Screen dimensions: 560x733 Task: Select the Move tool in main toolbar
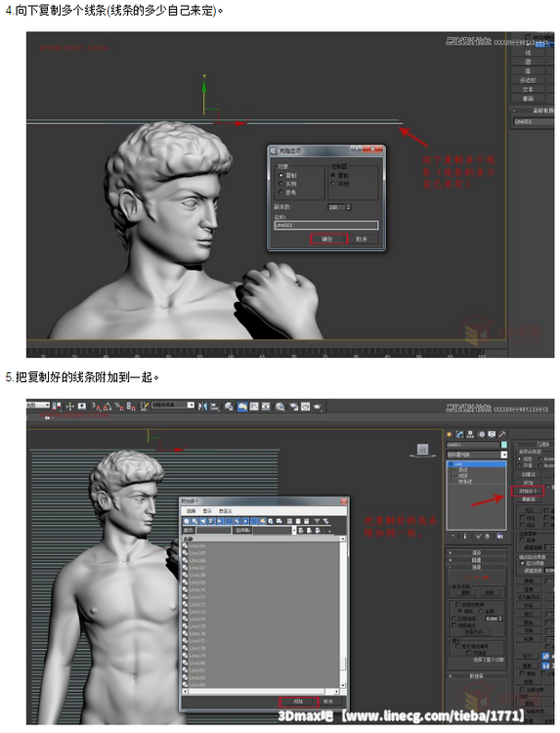click(69, 407)
